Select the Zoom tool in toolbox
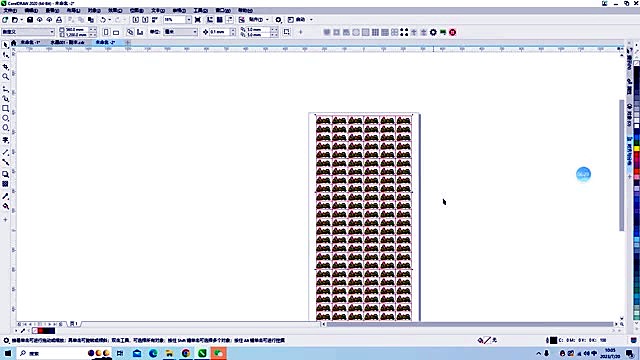 [5, 76]
